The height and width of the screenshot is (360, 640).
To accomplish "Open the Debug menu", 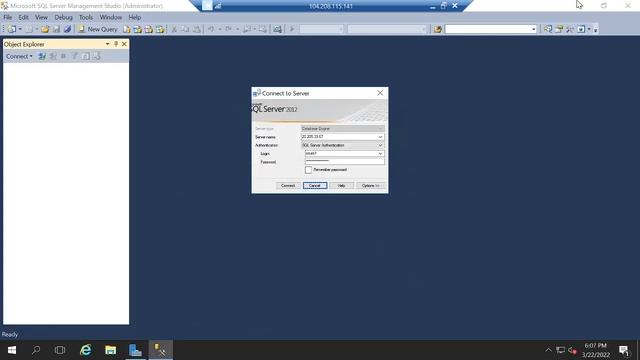I will [63, 17].
